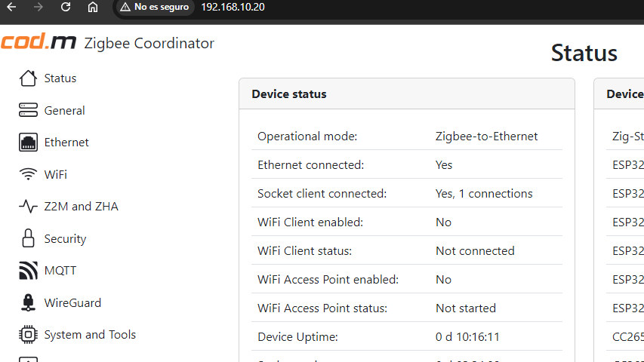Click the WiFi signal icon
The height and width of the screenshot is (362, 644).
pos(28,174)
